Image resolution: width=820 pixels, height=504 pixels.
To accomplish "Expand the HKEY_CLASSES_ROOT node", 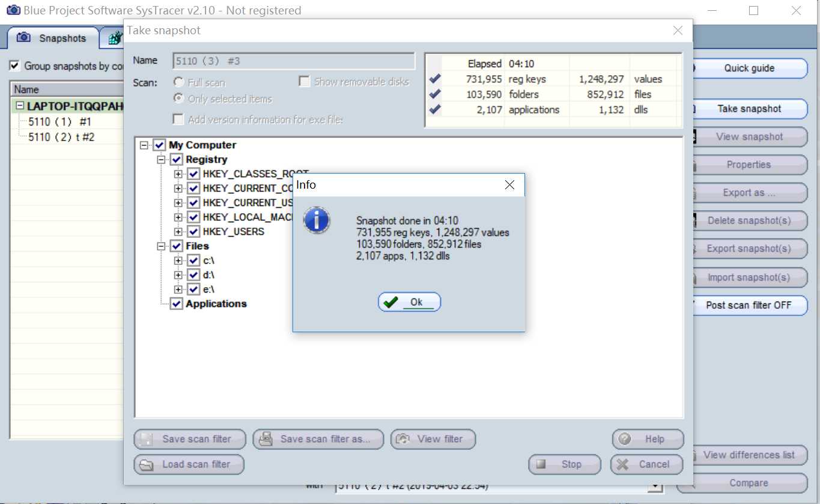I will coord(178,174).
